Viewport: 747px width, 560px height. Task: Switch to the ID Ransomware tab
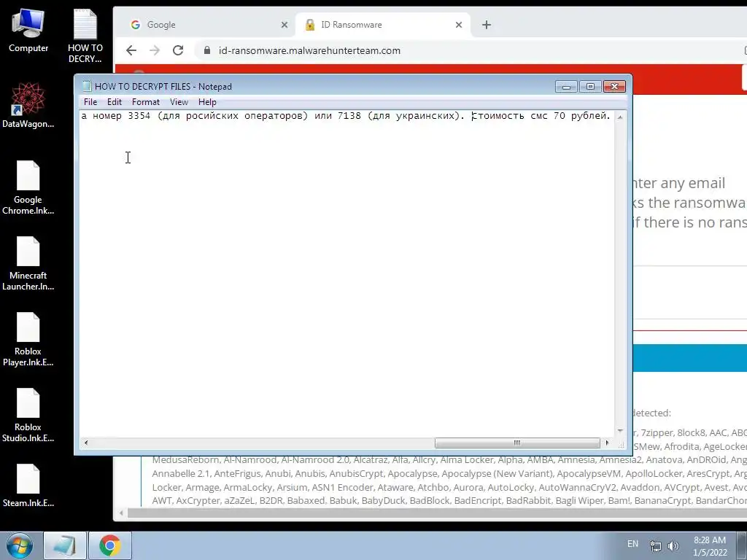click(x=383, y=25)
